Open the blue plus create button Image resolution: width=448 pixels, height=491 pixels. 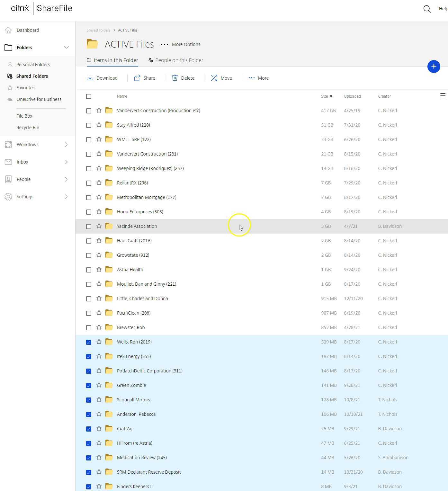click(434, 67)
